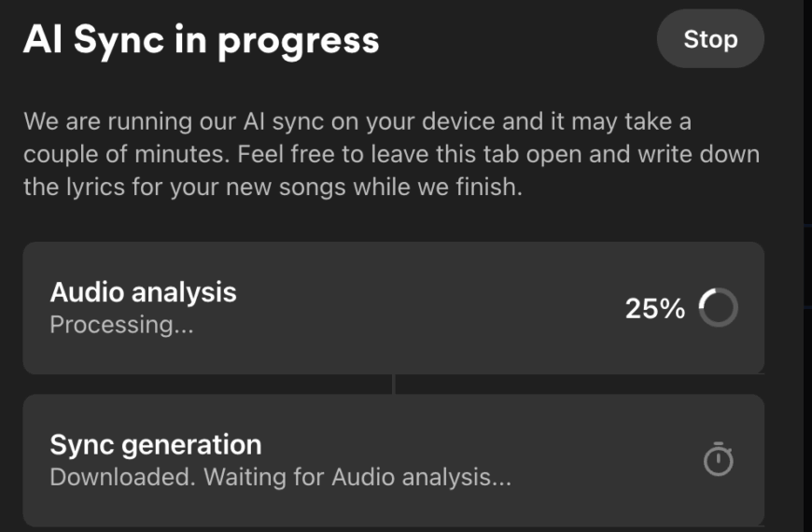812x532 pixels.
Task: Click the AI Sync in progress title
Action: pos(202,40)
